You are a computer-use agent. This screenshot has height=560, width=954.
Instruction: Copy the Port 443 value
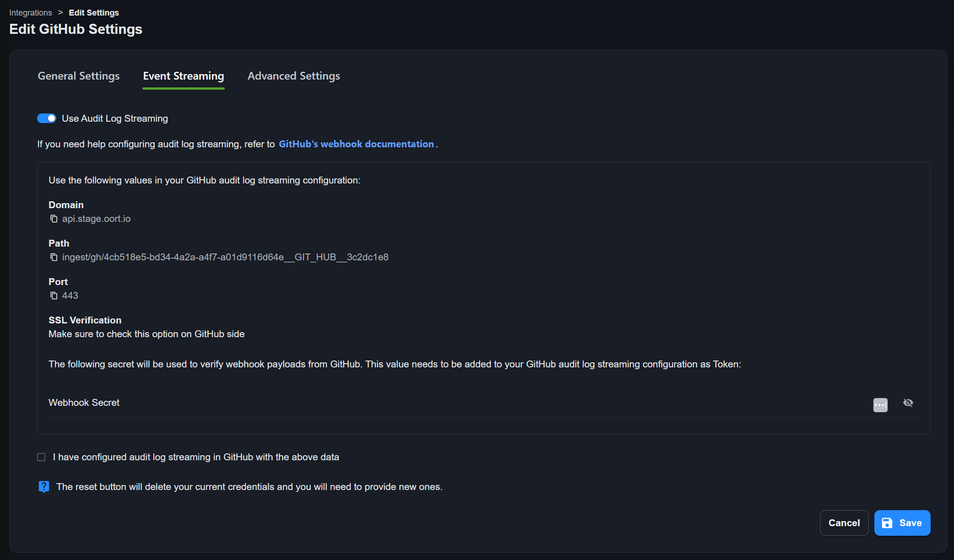click(54, 296)
